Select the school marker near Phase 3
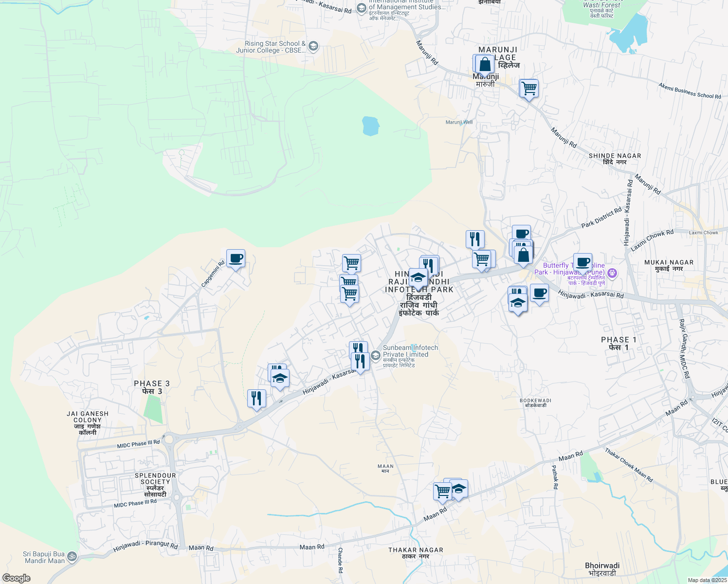 click(x=279, y=377)
